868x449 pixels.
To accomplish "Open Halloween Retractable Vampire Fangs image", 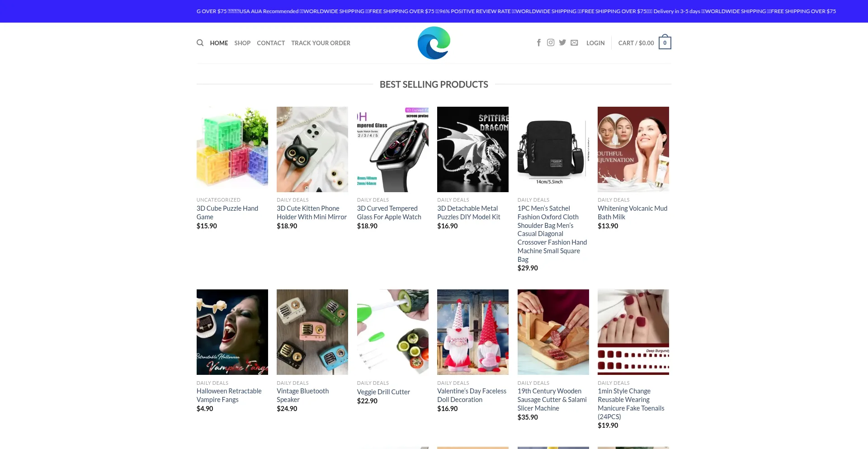I will pos(232,332).
